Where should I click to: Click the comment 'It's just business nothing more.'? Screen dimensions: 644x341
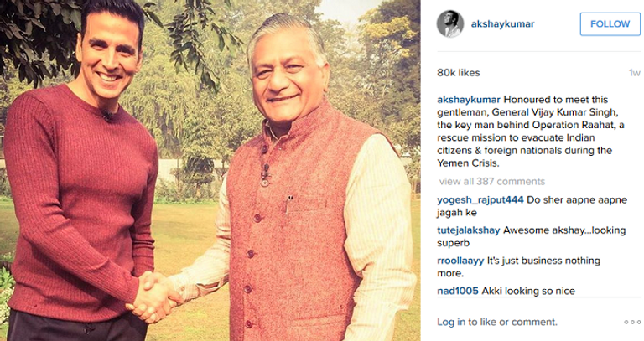point(519,267)
